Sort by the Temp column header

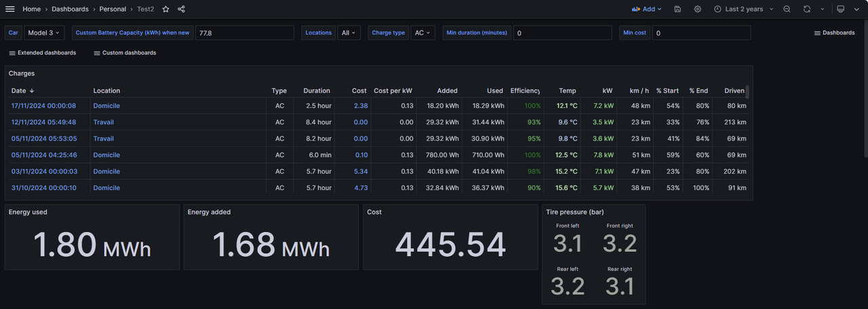pyautogui.click(x=568, y=90)
